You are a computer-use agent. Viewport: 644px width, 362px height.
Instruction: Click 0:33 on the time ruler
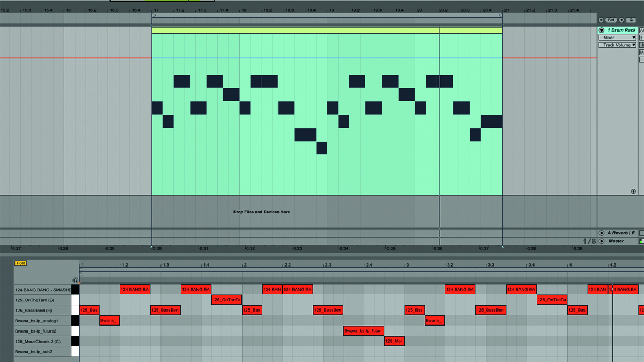click(297, 249)
